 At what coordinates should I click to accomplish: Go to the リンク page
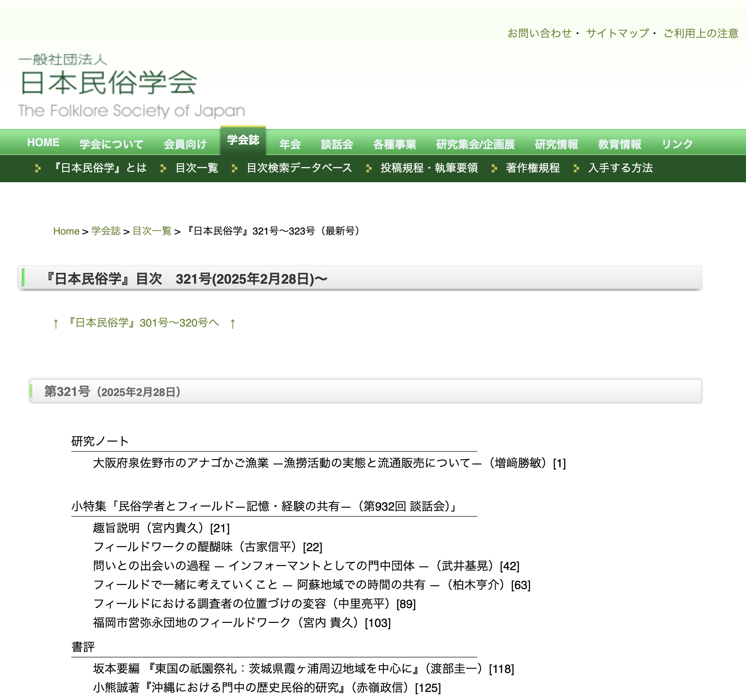click(x=677, y=144)
